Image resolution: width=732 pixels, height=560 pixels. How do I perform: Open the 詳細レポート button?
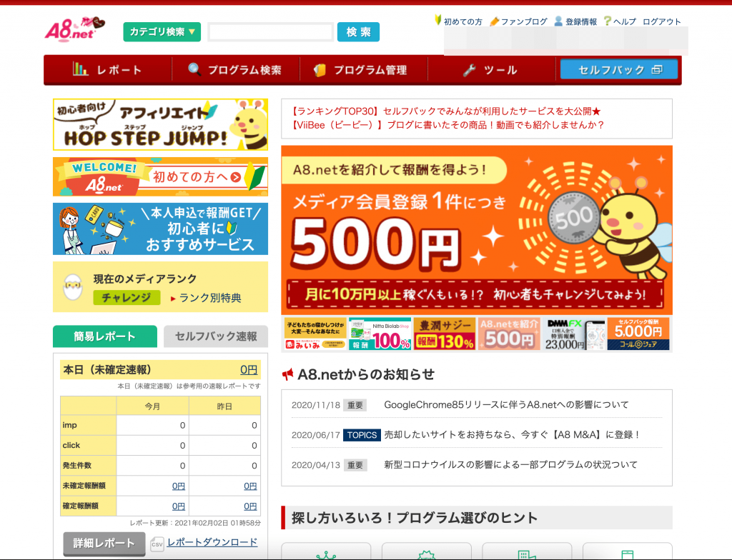tap(104, 544)
